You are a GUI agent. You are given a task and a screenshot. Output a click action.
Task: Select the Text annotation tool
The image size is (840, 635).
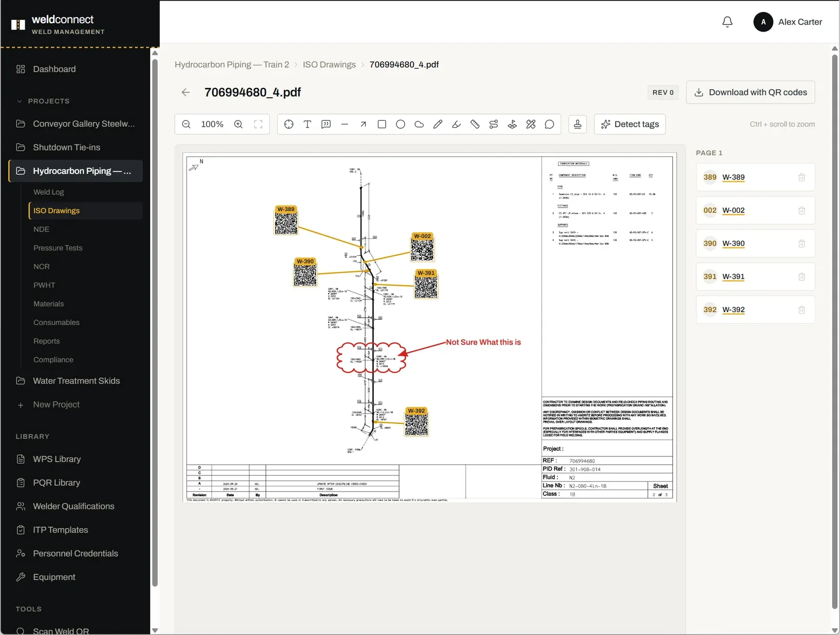308,124
